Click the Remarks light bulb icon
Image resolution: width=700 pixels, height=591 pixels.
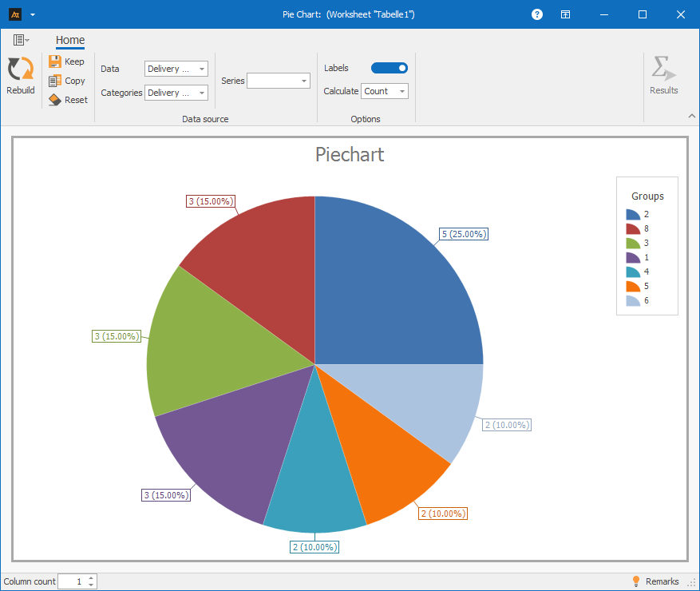(x=636, y=581)
